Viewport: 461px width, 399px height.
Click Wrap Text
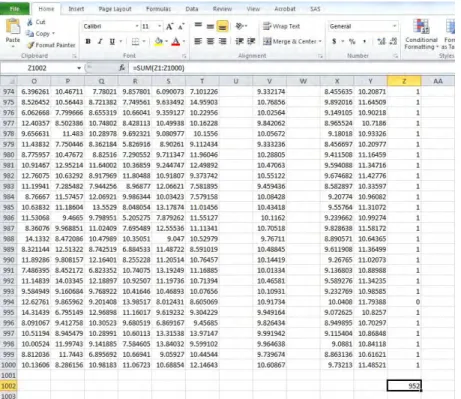282,26
